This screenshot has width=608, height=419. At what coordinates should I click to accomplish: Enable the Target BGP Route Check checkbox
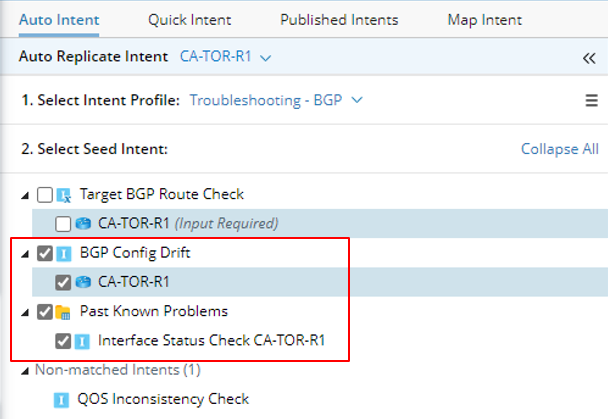tap(44, 195)
